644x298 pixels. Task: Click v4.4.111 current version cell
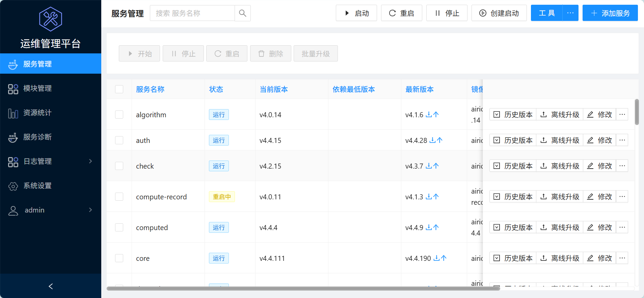[272, 258]
